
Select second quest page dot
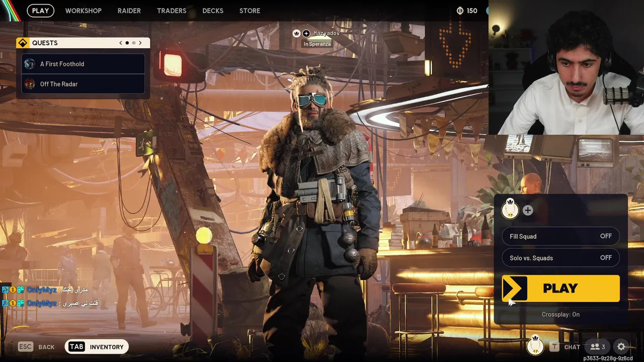click(x=134, y=43)
